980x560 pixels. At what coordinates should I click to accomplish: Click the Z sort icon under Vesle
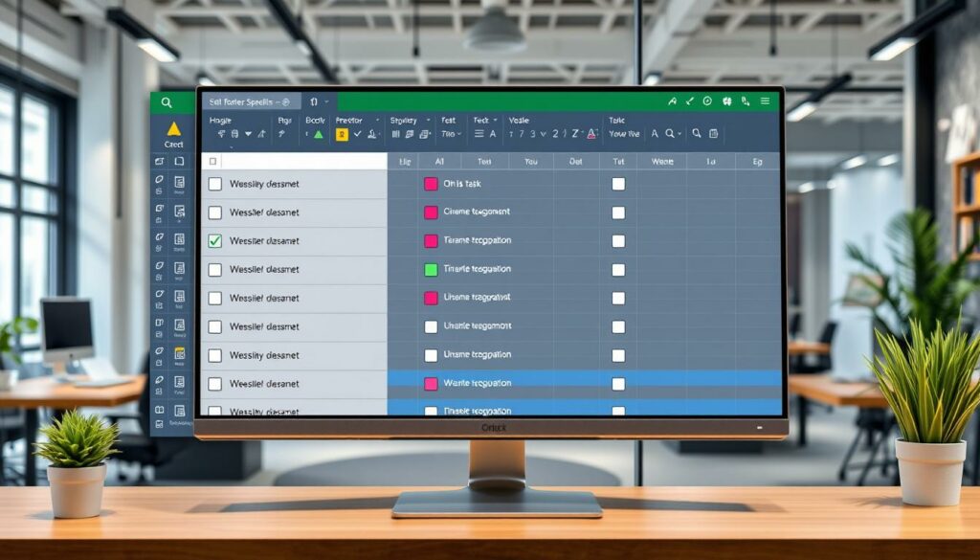click(x=575, y=134)
